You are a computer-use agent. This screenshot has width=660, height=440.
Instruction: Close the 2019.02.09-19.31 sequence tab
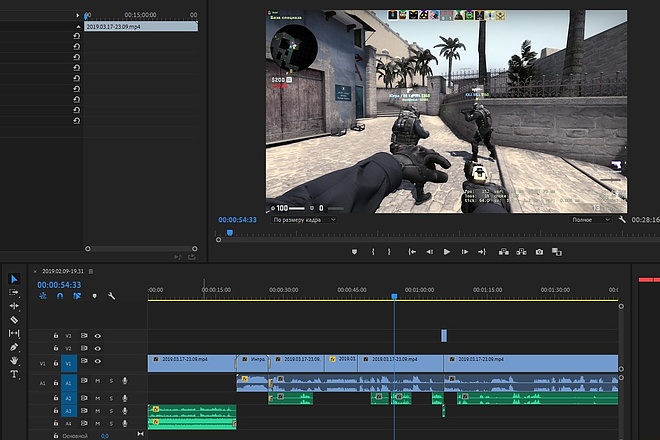35,272
